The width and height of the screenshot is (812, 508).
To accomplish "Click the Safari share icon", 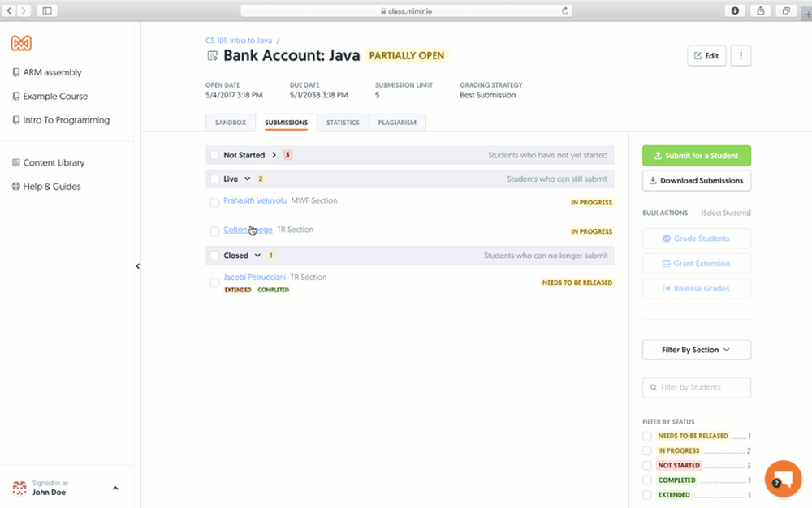I will coord(761,11).
